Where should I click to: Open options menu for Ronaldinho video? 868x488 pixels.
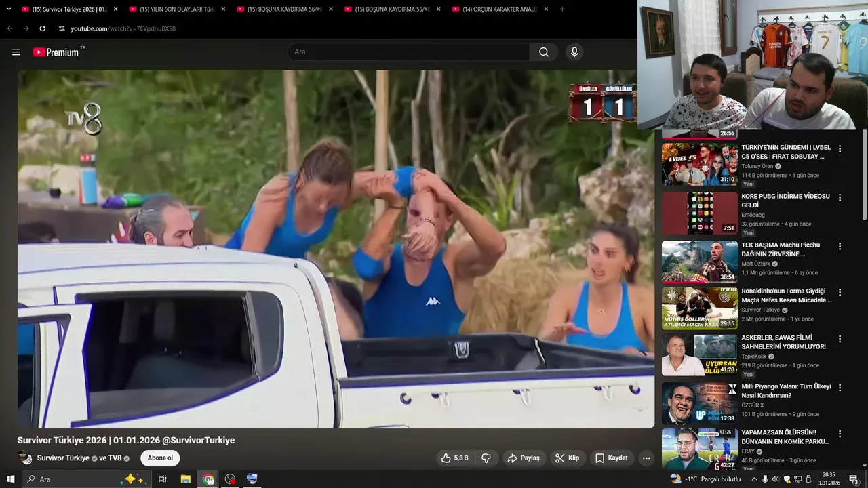[x=840, y=292]
